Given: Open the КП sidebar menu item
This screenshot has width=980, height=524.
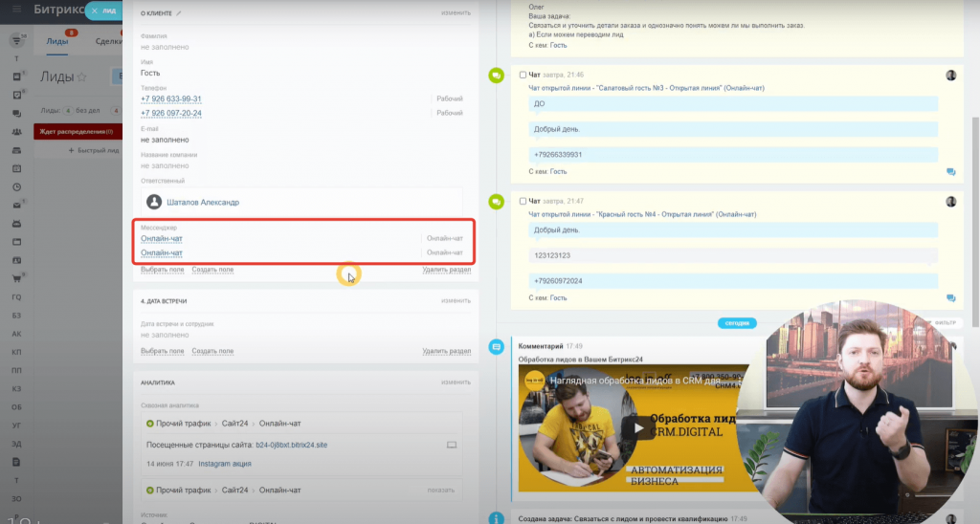Looking at the screenshot, I should [17, 352].
